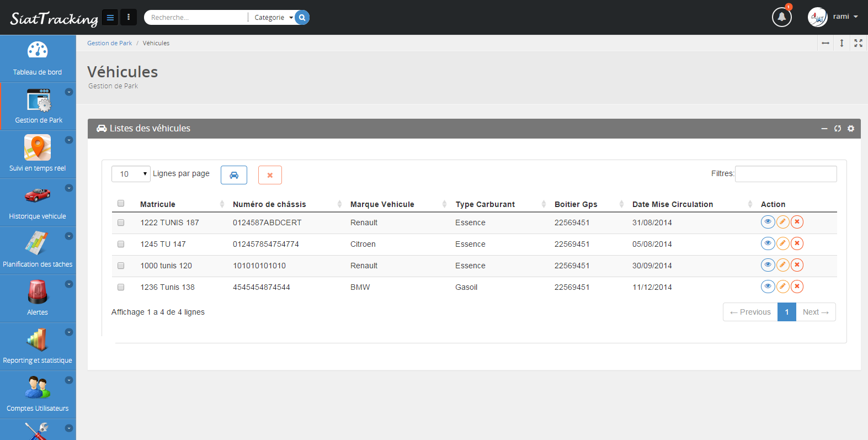The width and height of the screenshot is (868, 440).
Task: Click the fullscreen toggle icon
Action: (x=858, y=43)
